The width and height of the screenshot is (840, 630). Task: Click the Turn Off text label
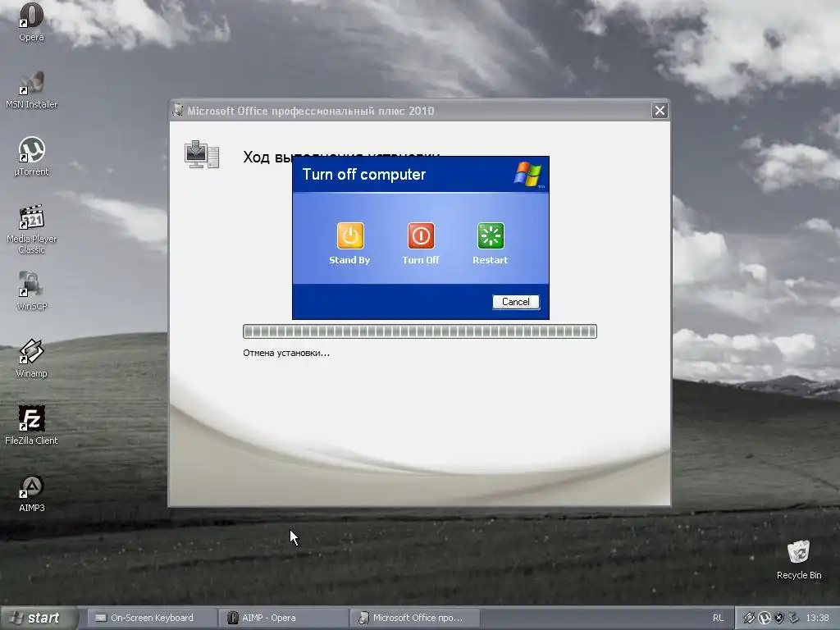421,260
